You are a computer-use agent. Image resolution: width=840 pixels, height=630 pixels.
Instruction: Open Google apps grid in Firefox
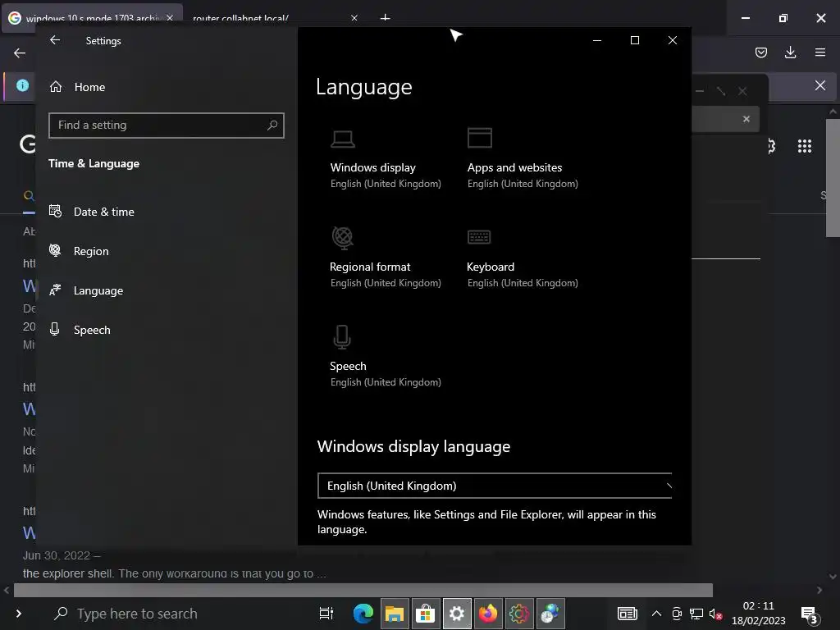[805, 146]
